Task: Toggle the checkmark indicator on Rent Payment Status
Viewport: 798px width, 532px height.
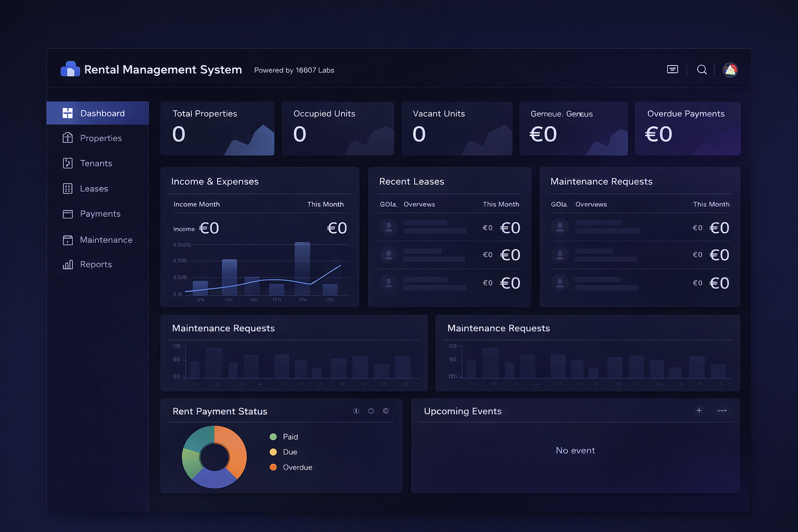Action: pyautogui.click(x=386, y=410)
